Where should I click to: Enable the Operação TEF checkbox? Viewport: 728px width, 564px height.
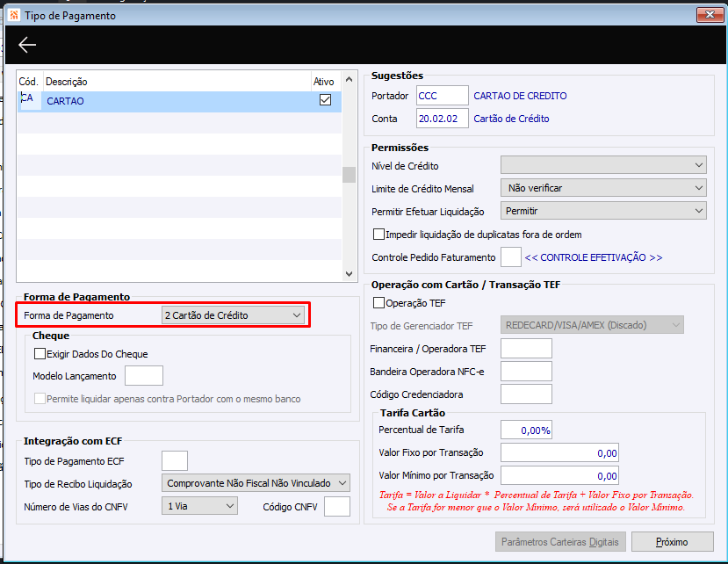point(378,303)
